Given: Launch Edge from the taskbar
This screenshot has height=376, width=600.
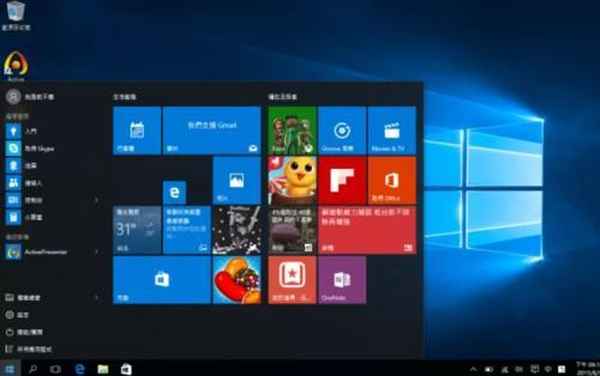Looking at the screenshot, I should click(x=80, y=369).
